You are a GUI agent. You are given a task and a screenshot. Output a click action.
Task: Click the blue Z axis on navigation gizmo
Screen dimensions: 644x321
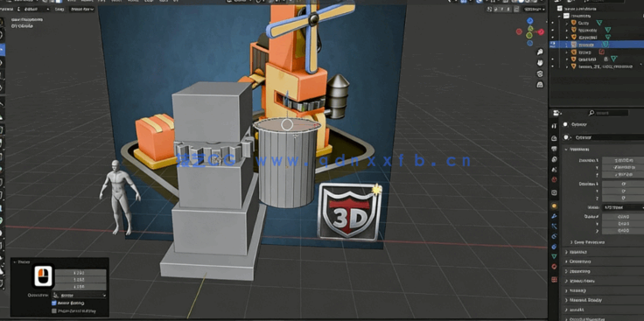(530, 21)
